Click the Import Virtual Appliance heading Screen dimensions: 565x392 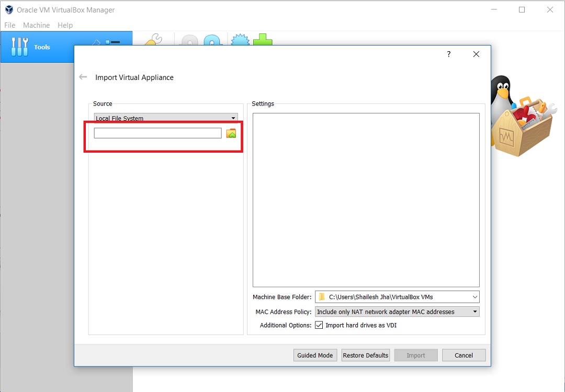click(x=134, y=77)
